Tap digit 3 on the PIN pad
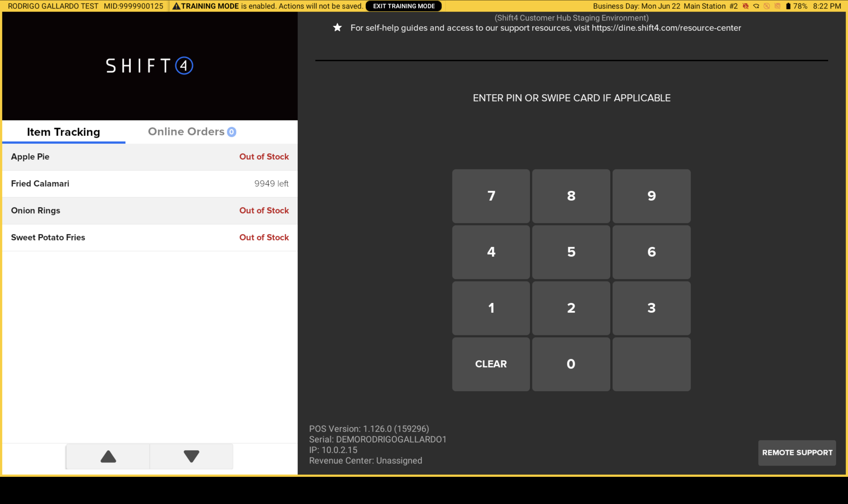This screenshot has width=848, height=504. (x=651, y=308)
